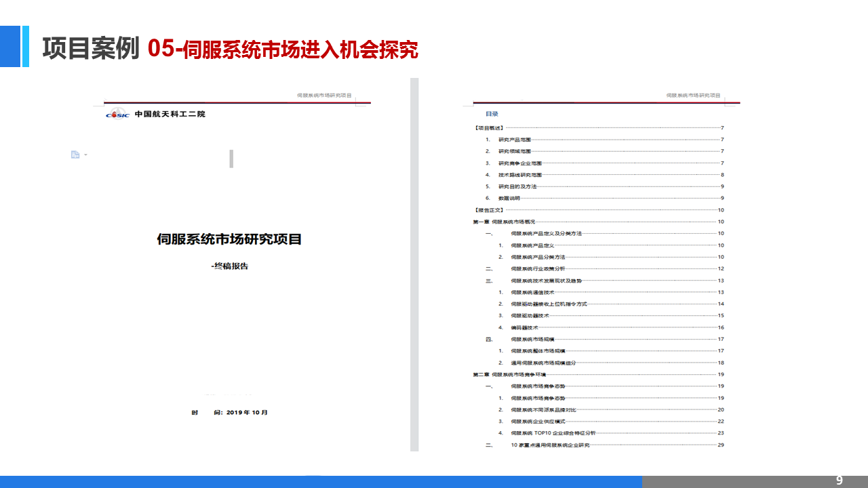Click the 目录 heading on contents page

point(492,114)
